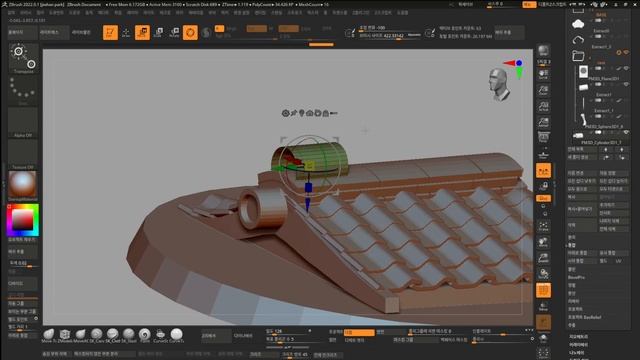Open the Help menu at menu bar end
Screen dimensions: 640x360
click(x=402, y=13)
